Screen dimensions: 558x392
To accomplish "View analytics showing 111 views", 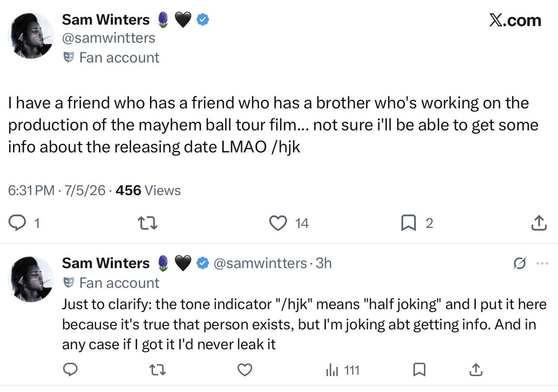I will pos(343,370).
